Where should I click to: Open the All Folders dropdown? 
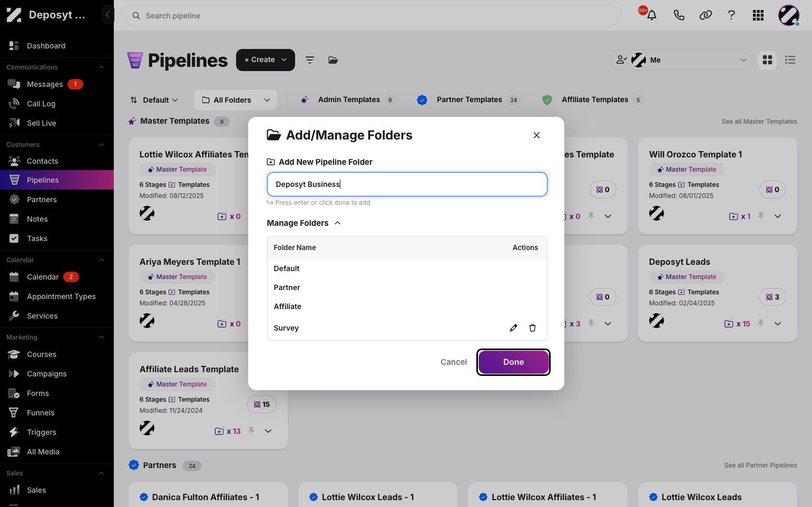tap(236, 100)
